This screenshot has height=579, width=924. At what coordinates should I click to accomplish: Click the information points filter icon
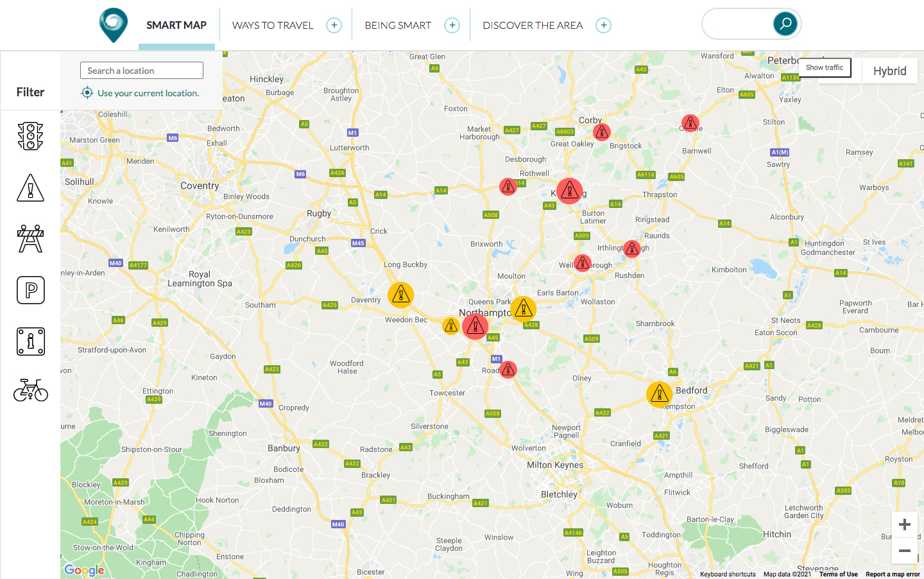click(x=30, y=341)
